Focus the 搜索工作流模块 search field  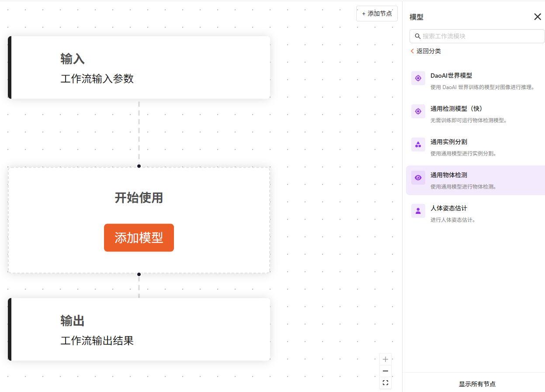pos(481,36)
